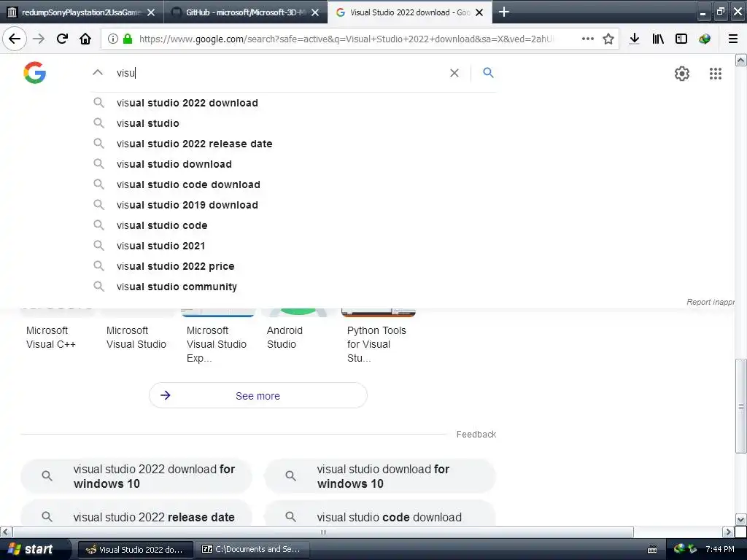Open the Downloads arrow in toolbar
Screen dimensions: 747x560
point(634,39)
